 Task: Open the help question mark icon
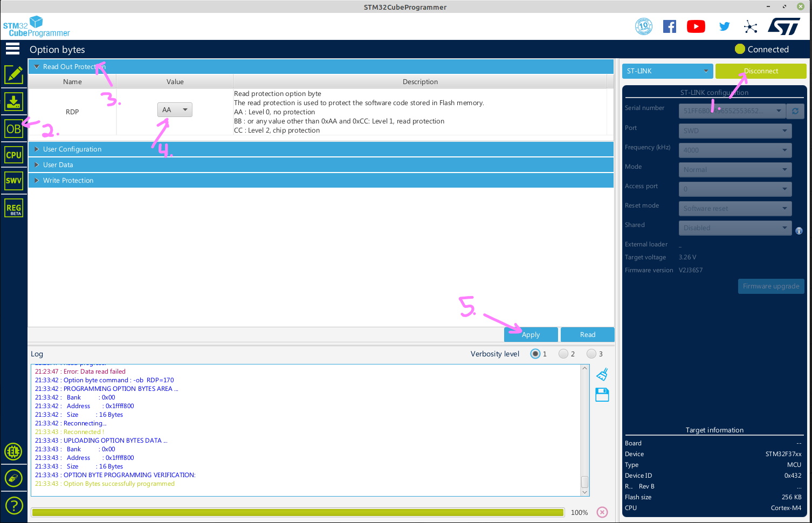[13, 505]
